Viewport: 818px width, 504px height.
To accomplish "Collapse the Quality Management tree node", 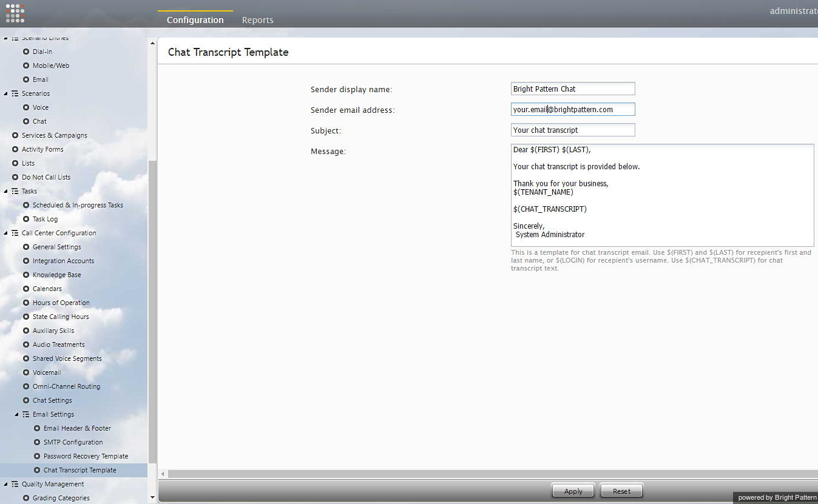I will tap(6, 484).
